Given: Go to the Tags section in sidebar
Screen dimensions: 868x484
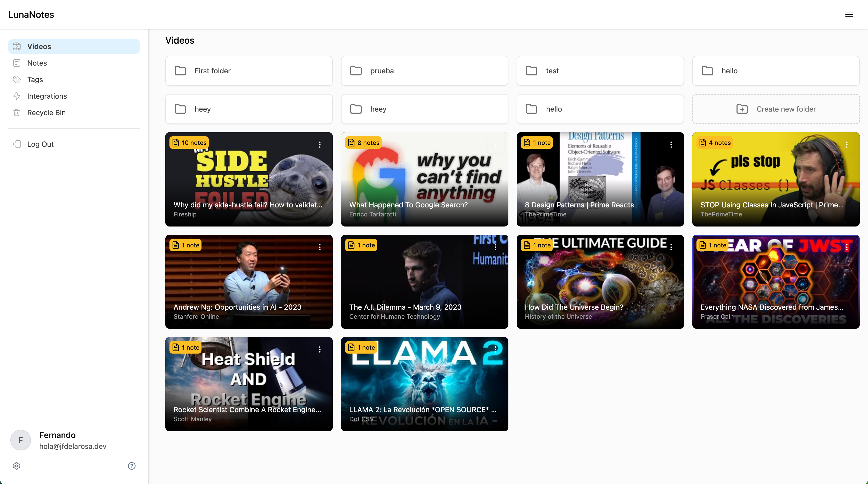Looking at the screenshot, I should 74,80.
